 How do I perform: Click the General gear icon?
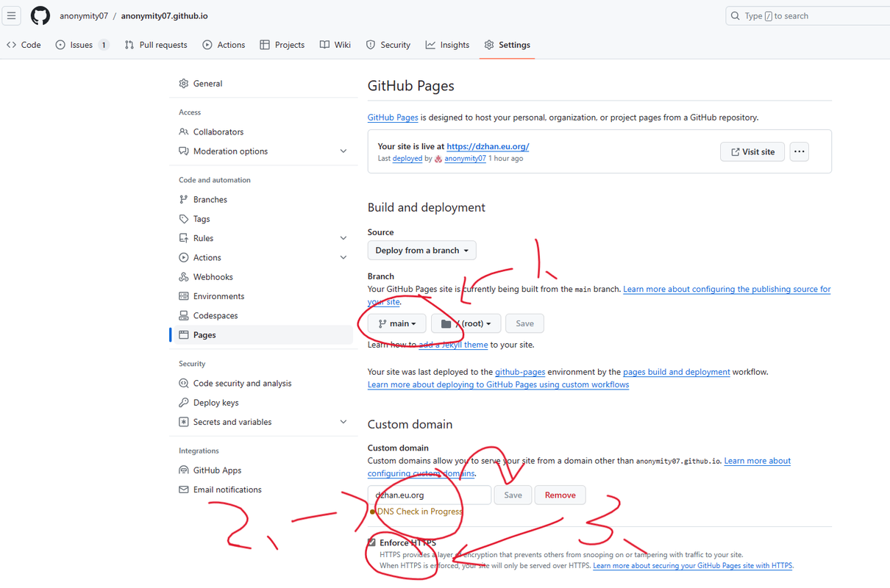click(184, 84)
